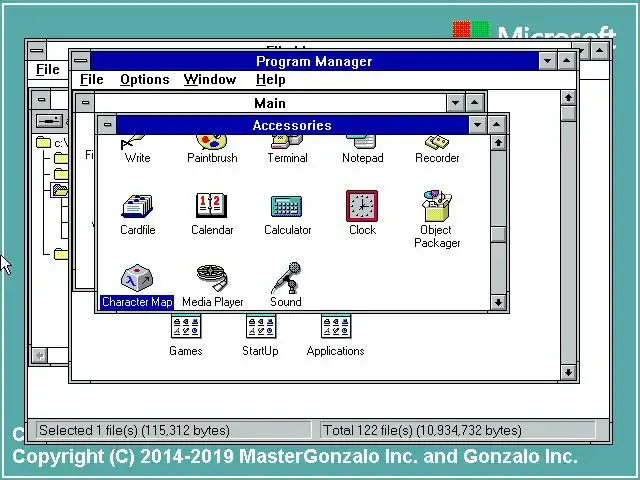Minimize the Accessories group window
640x480 pixels.
pos(477,125)
